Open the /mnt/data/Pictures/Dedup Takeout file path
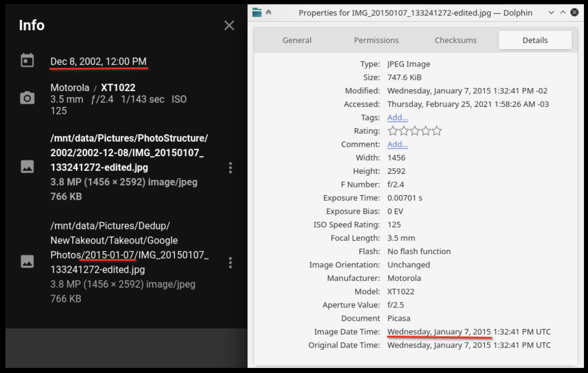The height and width of the screenshot is (373, 588). 129,248
